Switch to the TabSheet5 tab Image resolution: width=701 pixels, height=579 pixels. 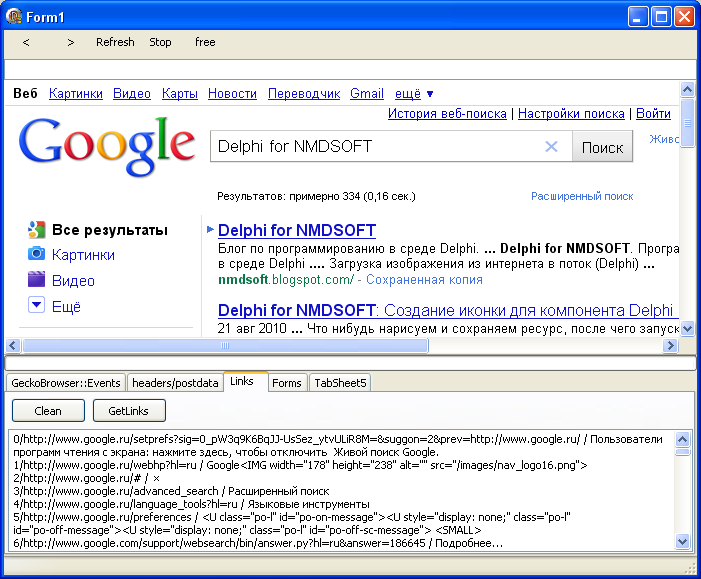[340, 383]
